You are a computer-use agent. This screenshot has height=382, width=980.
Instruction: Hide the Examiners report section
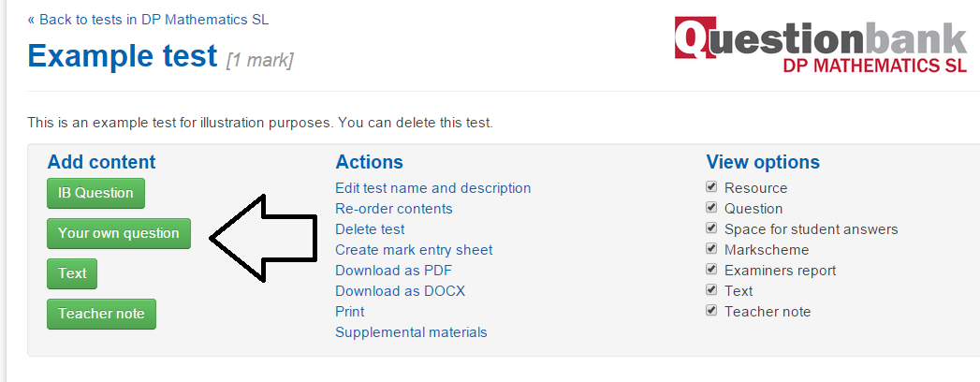pyautogui.click(x=711, y=270)
